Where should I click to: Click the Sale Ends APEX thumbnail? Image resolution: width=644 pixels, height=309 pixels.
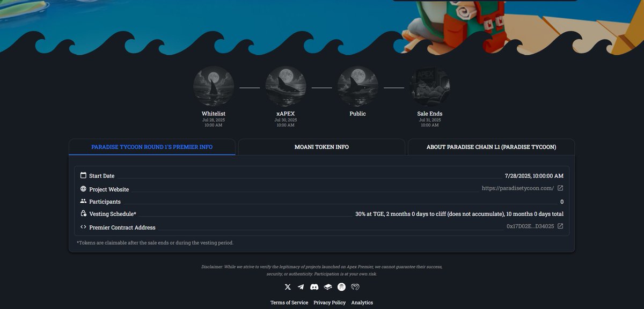430,85
